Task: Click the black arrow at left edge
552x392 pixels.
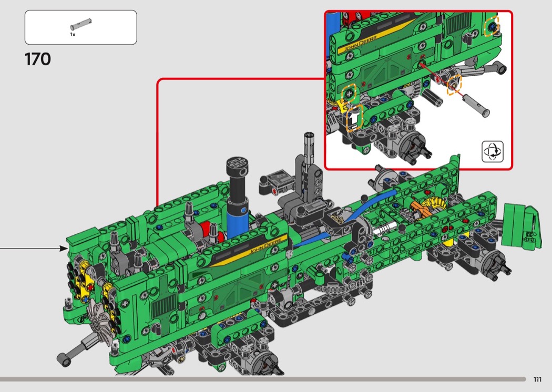Action: coord(33,248)
